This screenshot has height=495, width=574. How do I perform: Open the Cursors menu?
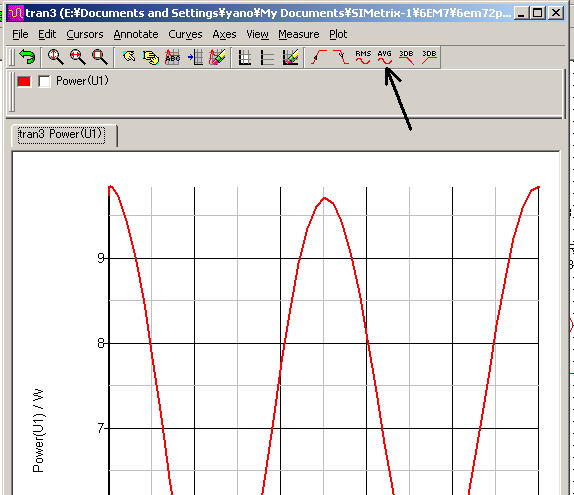85,34
